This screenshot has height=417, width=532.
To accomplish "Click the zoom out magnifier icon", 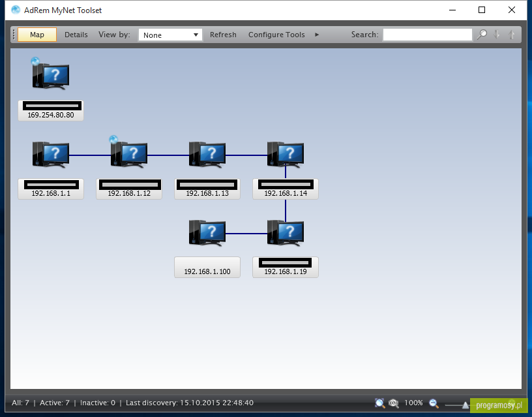I will (434, 403).
